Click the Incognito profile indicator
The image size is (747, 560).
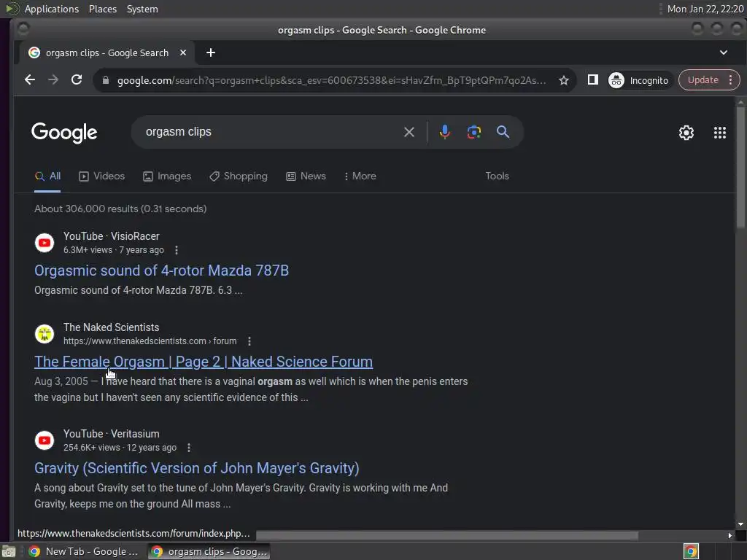point(638,80)
